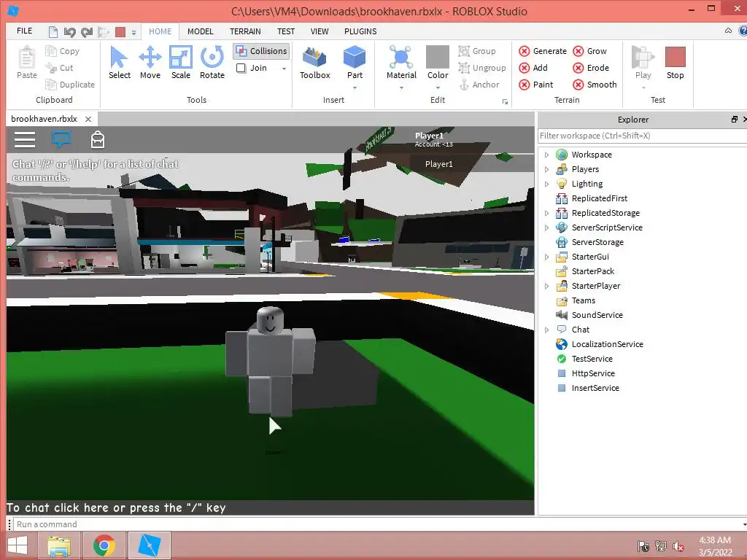Screen dimensions: 747x560
Task: Open the TEST ribbon tab
Action: point(286,31)
